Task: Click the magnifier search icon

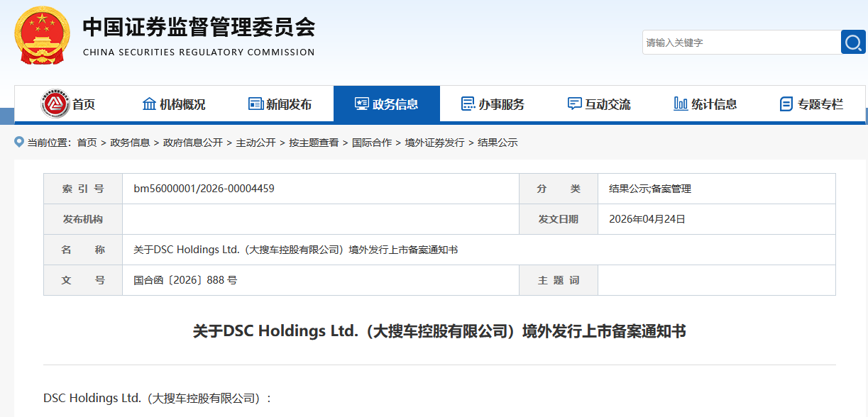Action: pyautogui.click(x=852, y=42)
